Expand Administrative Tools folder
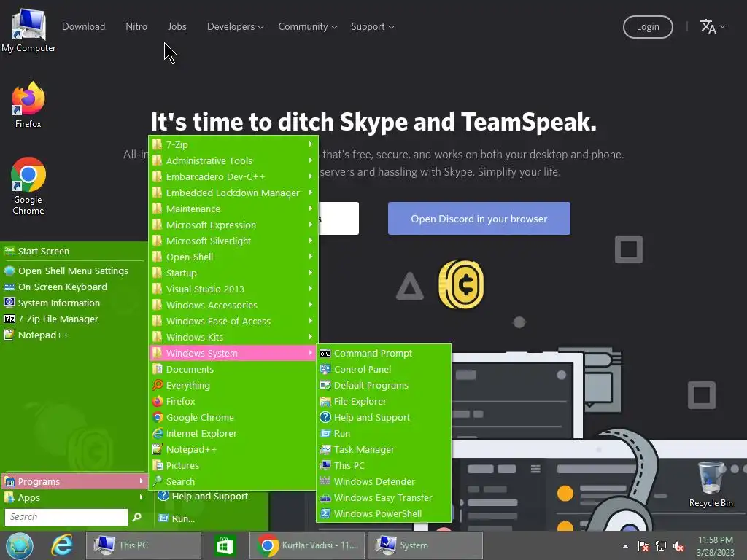 point(233,161)
